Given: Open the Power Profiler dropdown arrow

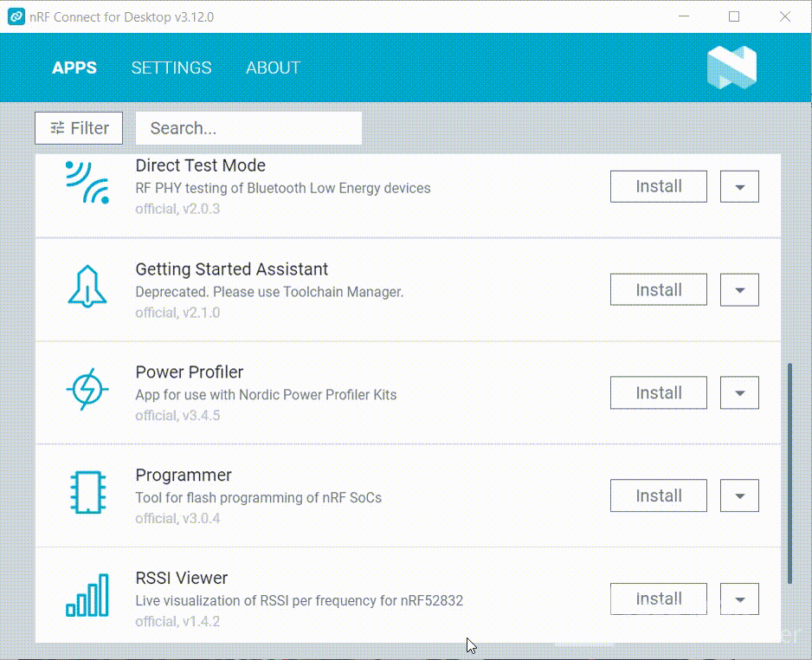Looking at the screenshot, I should [x=739, y=392].
